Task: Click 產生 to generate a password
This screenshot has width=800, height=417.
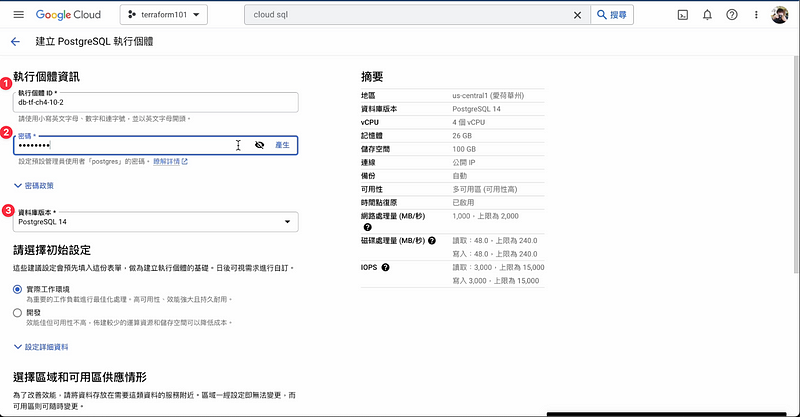Action: [x=282, y=145]
